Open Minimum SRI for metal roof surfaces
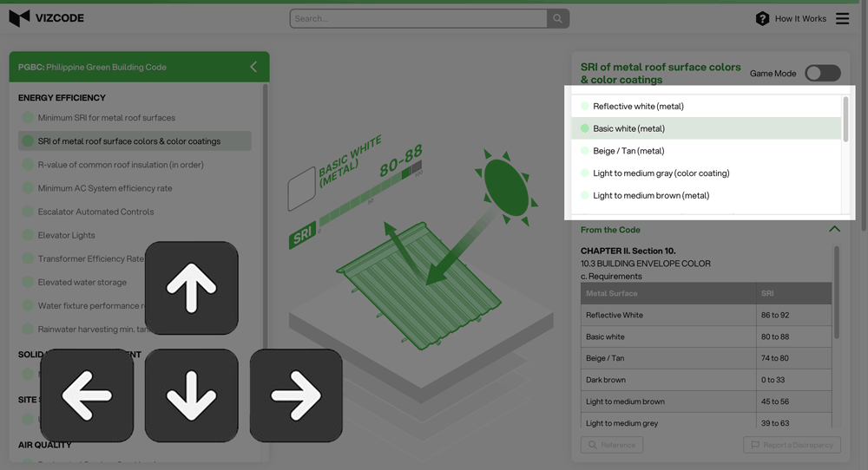The image size is (868, 470). [106, 118]
